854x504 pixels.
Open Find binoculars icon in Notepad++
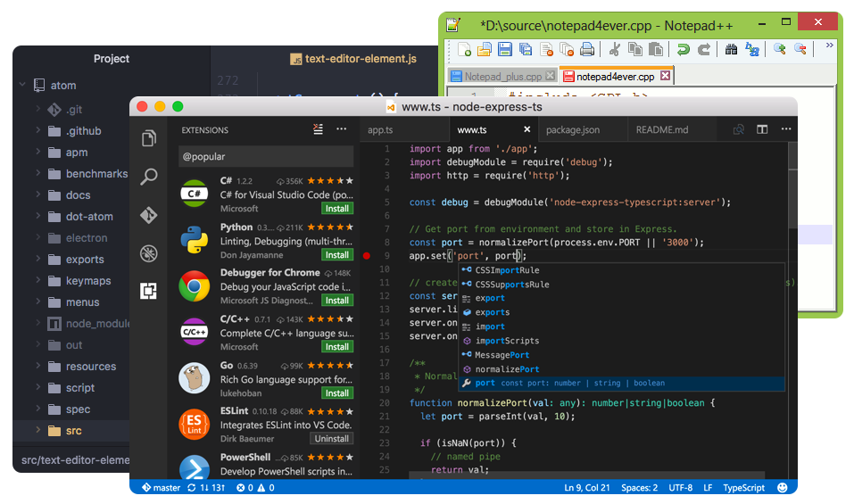coord(731,50)
